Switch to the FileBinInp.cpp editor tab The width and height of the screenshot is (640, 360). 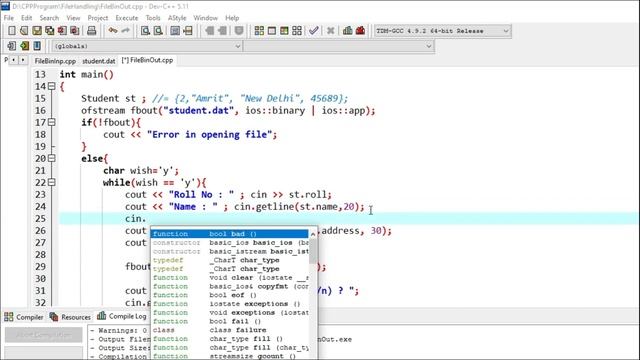point(55,61)
